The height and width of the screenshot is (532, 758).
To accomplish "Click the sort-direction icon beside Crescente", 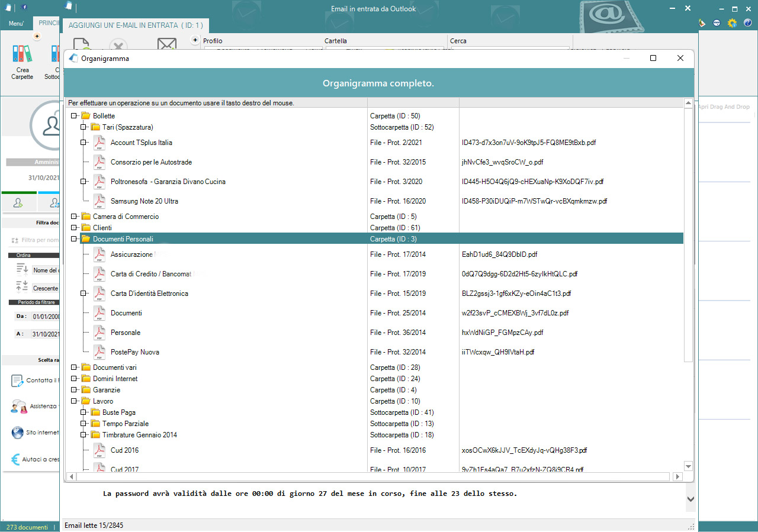I will click(22, 288).
